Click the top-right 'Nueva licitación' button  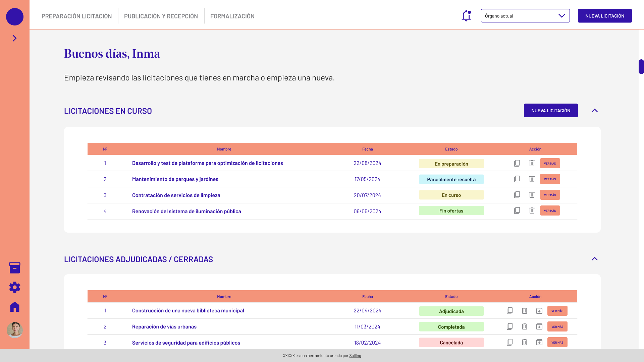click(x=604, y=16)
